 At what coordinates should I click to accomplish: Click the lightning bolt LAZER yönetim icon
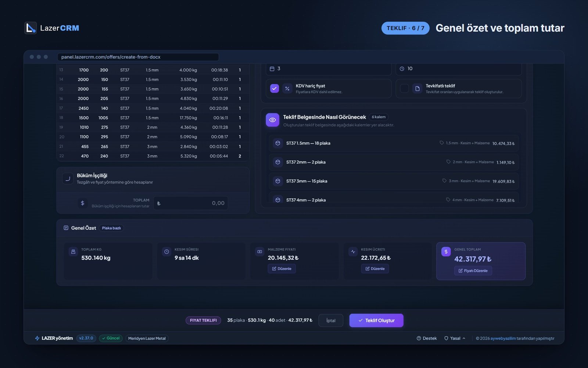coord(37,338)
